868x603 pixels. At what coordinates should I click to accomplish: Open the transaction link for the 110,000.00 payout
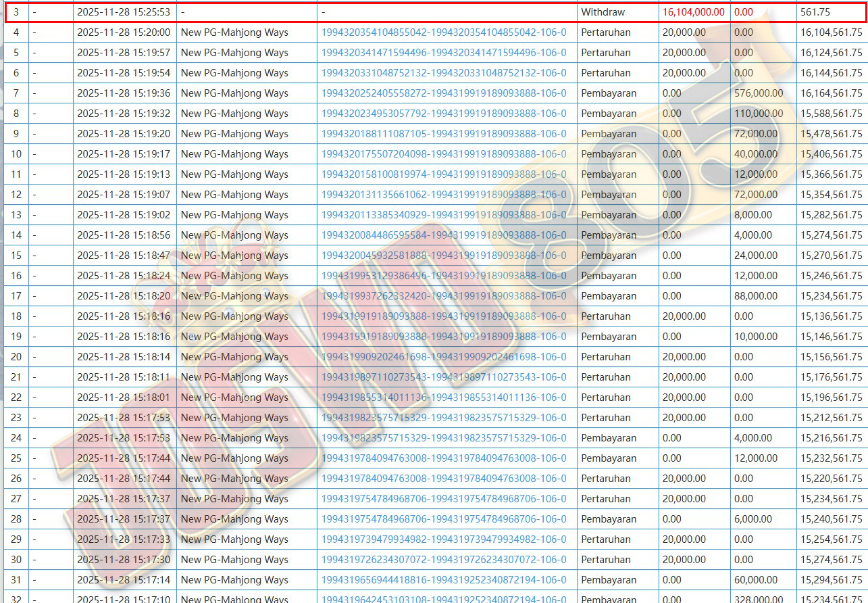[444, 114]
